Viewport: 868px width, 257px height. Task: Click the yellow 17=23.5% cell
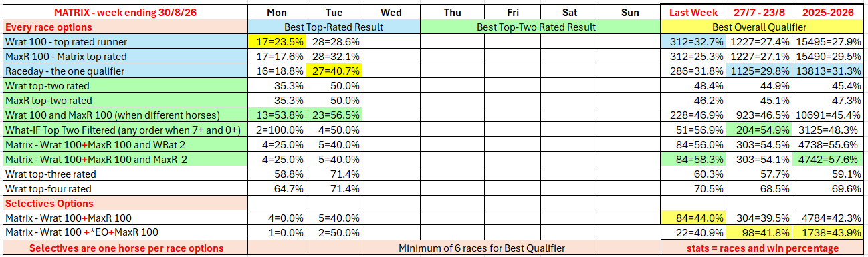[x=276, y=42]
